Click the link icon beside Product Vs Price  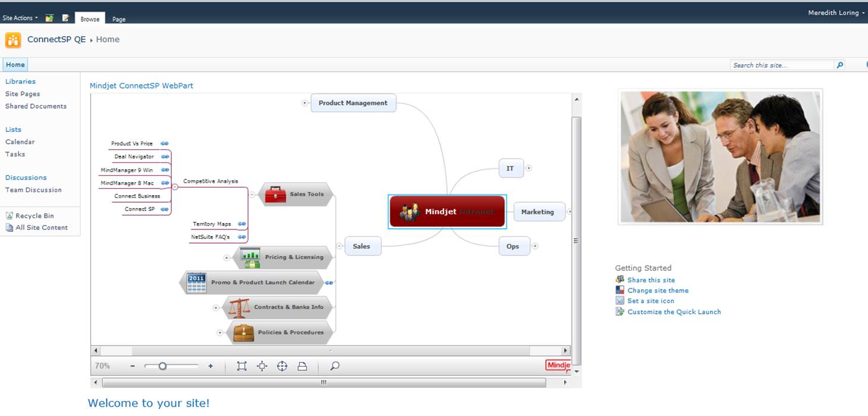165,143
